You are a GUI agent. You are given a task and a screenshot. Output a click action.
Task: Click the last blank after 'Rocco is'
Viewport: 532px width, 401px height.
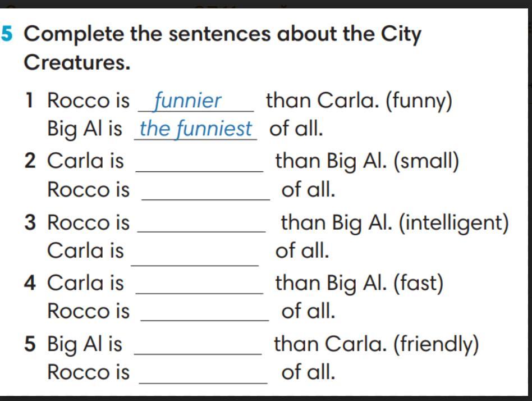click(x=203, y=375)
